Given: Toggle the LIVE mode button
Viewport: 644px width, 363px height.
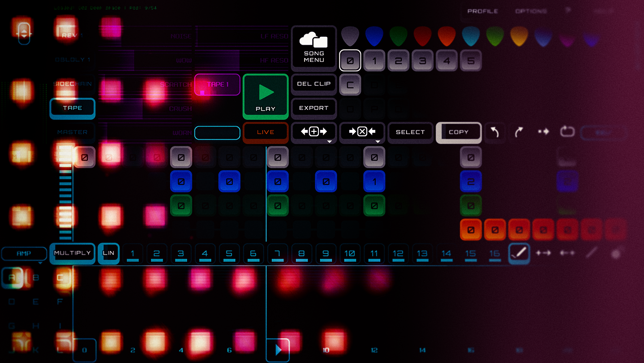Looking at the screenshot, I should [266, 132].
